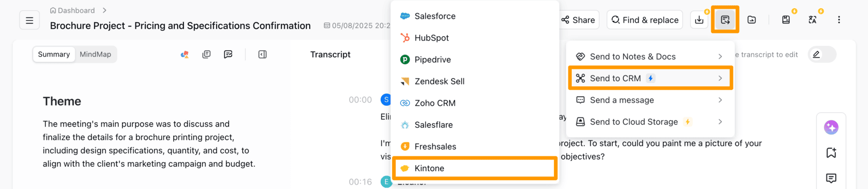Screen dimensions: 868x189
Task: Click the translate icon
Action: coord(813,20)
